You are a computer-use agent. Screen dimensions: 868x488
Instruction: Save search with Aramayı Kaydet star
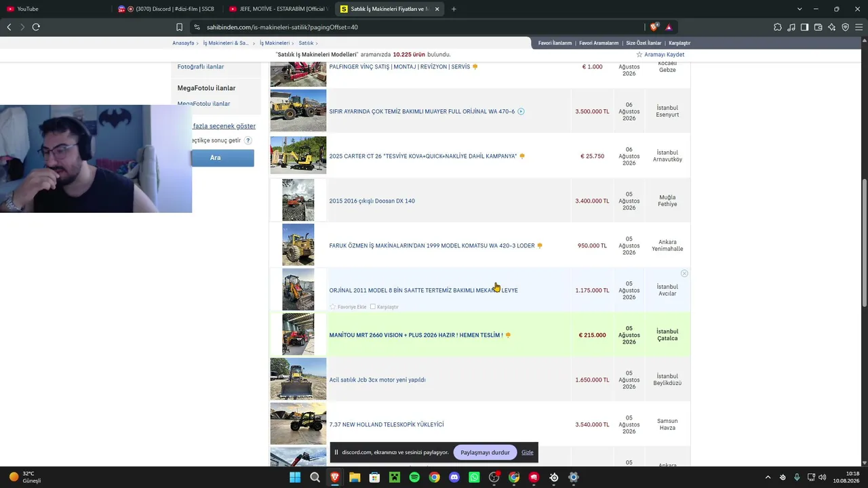pos(660,54)
